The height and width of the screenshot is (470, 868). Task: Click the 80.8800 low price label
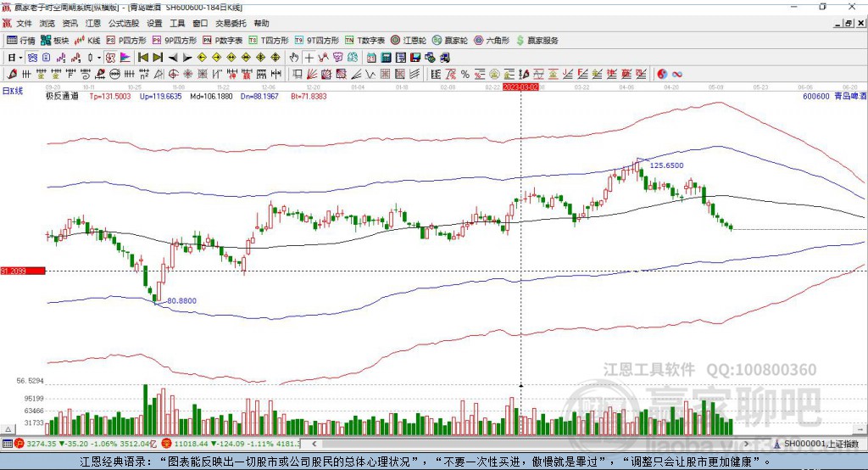pos(181,301)
